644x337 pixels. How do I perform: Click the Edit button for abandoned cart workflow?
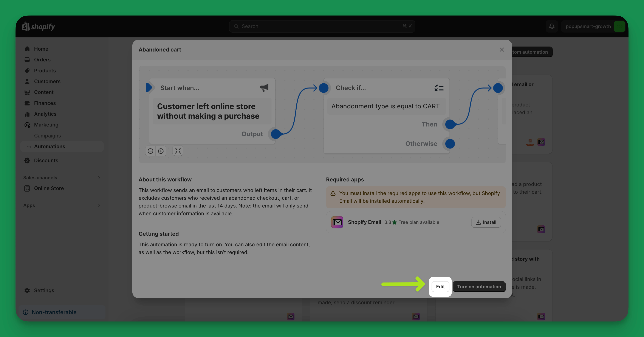pyautogui.click(x=440, y=287)
